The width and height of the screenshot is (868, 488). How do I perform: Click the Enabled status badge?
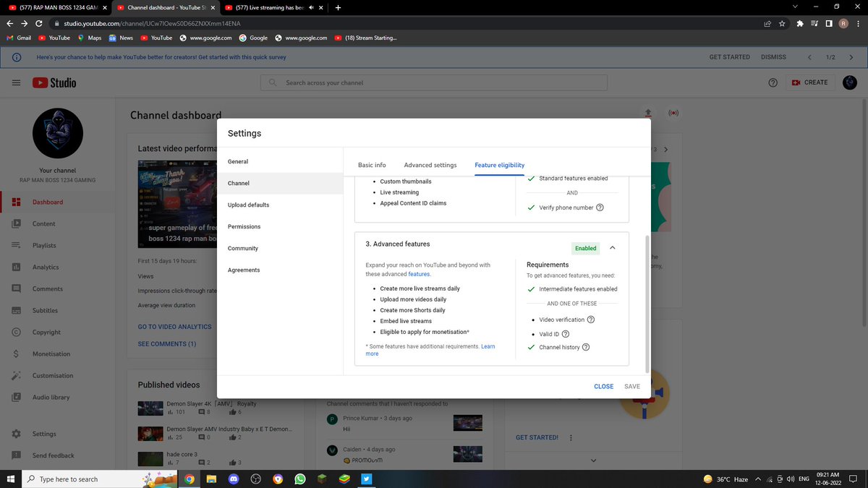(x=586, y=248)
